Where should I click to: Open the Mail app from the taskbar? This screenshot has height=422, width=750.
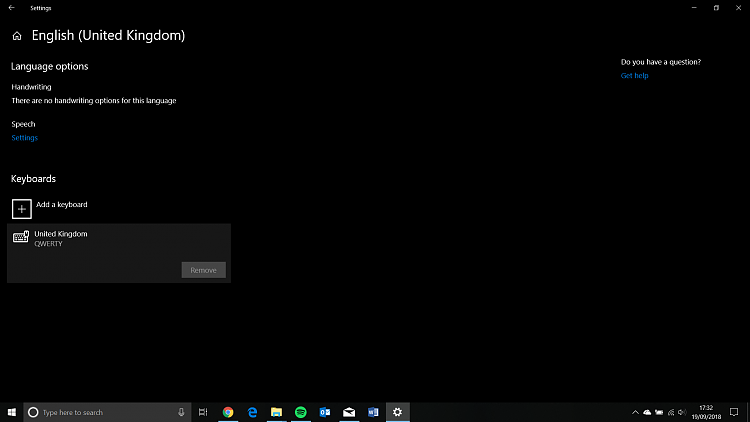(349, 412)
